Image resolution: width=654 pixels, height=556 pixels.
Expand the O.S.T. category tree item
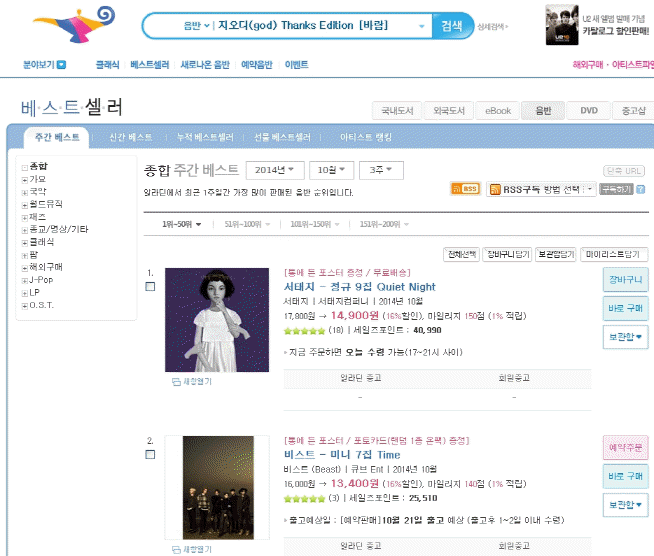coord(25,306)
